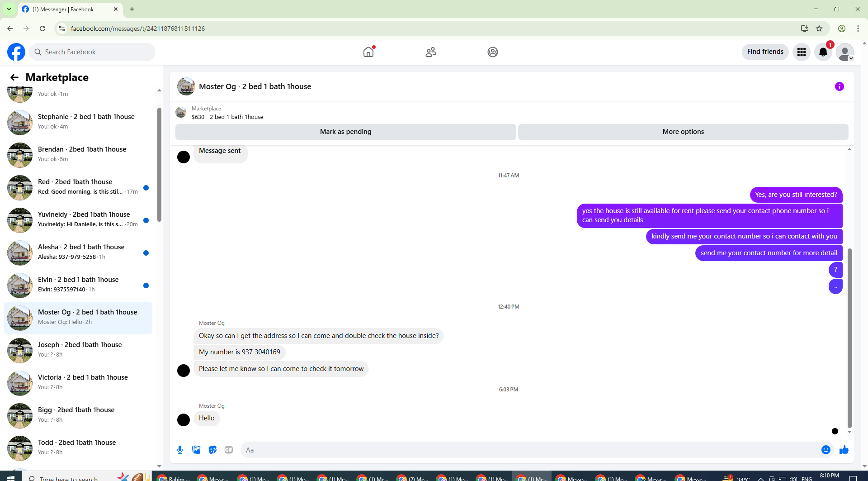Open the GIF picker
This screenshot has height=481, width=868.
pos(229,450)
